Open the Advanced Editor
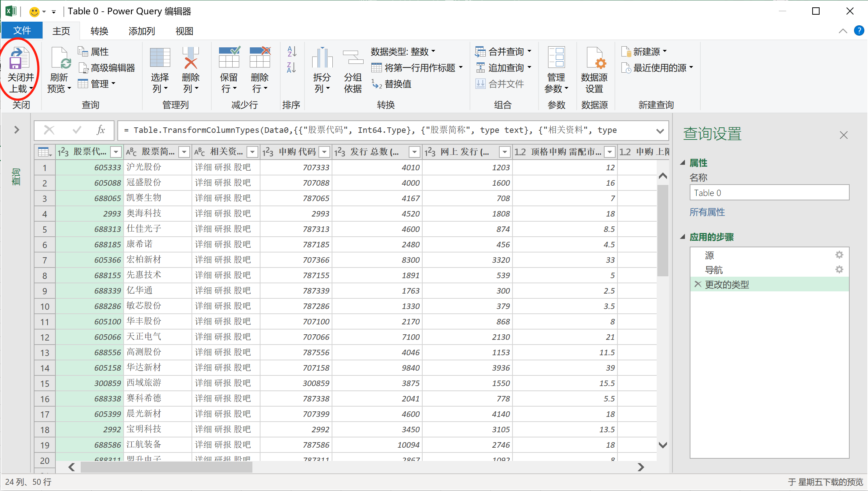This screenshot has width=868, height=491. coord(107,68)
